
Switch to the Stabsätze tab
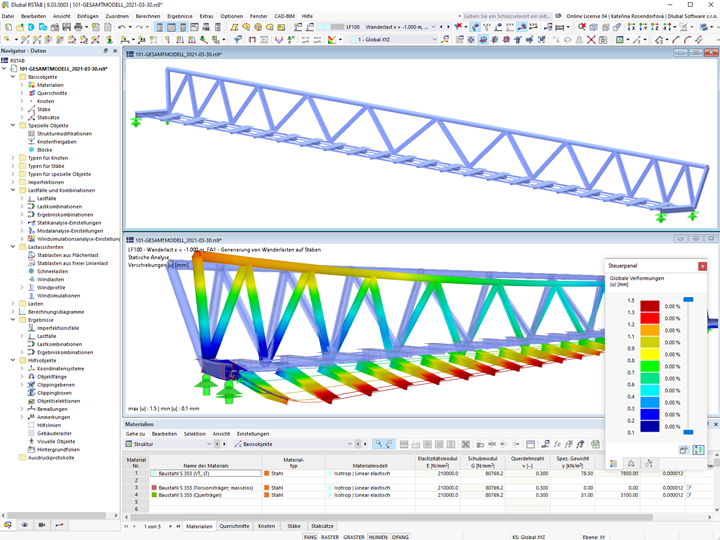coord(322,526)
